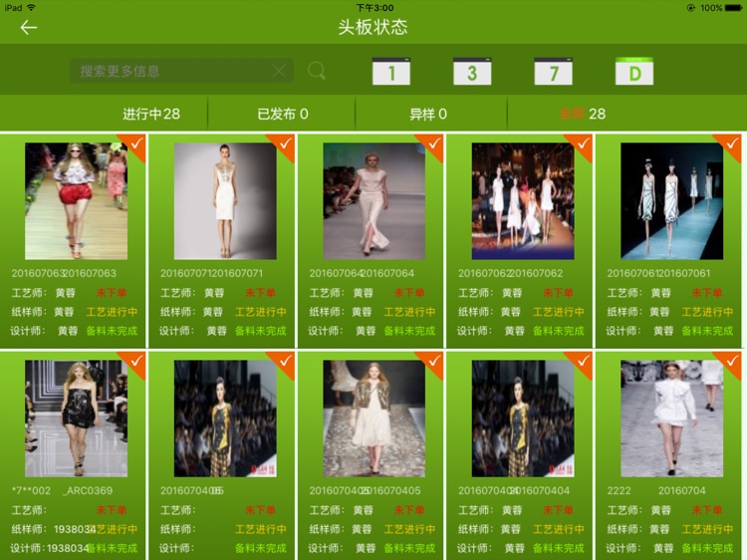Click 工艺进行中 status on card 201607071
The width and height of the screenshot is (747, 560).
click(261, 312)
